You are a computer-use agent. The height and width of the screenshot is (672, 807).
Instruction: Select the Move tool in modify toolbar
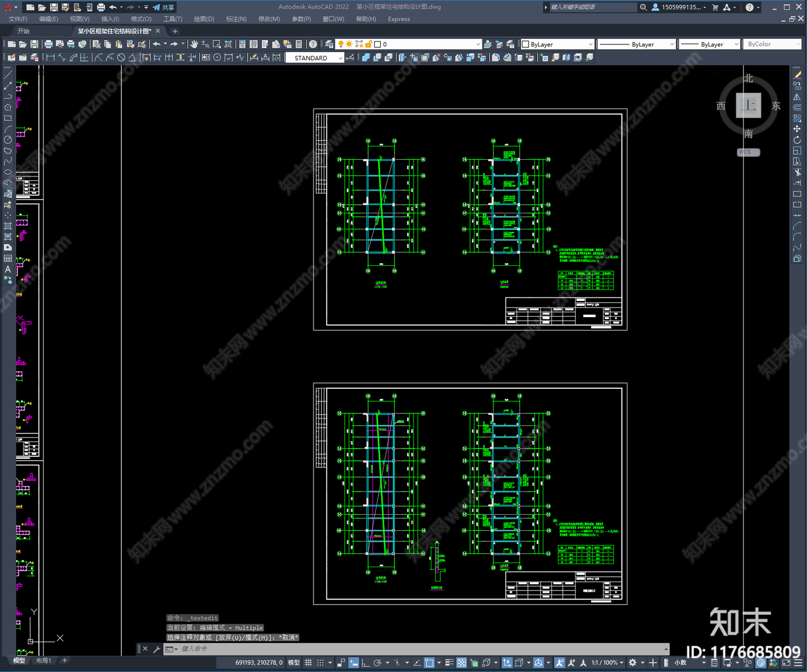point(797,129)
